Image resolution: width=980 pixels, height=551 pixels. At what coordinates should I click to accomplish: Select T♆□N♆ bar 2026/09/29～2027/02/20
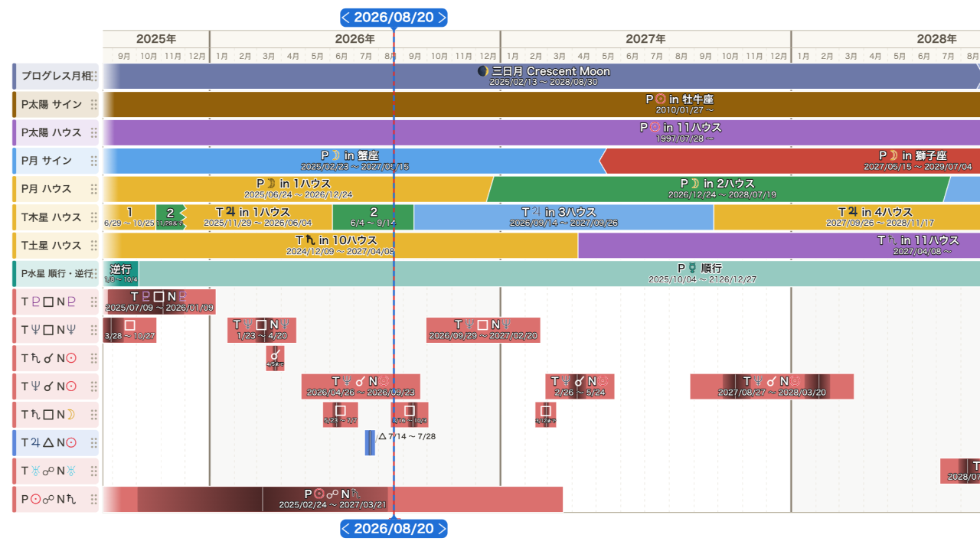coord(483,330)
